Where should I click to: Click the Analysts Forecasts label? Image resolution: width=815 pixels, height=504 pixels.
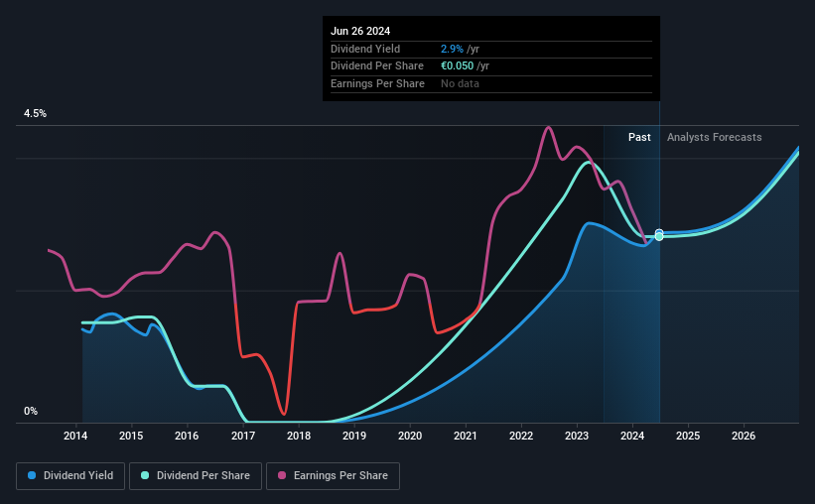click(x=714, y=137)
